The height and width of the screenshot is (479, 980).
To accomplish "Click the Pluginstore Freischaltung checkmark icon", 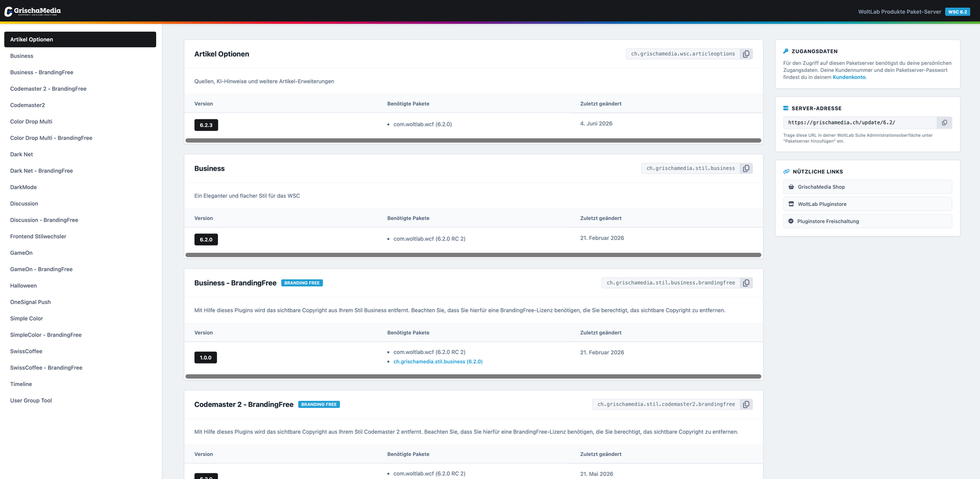I will (x=791, y=221).
